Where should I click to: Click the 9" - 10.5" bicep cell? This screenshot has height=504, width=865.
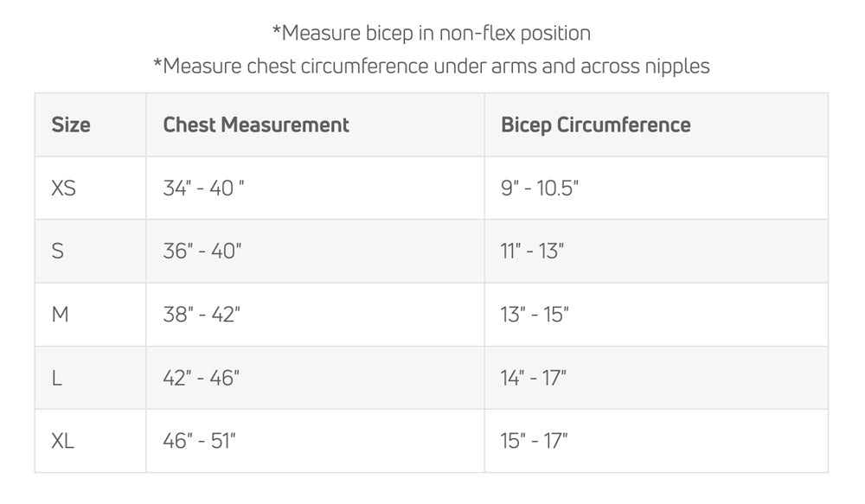[656, 188]
